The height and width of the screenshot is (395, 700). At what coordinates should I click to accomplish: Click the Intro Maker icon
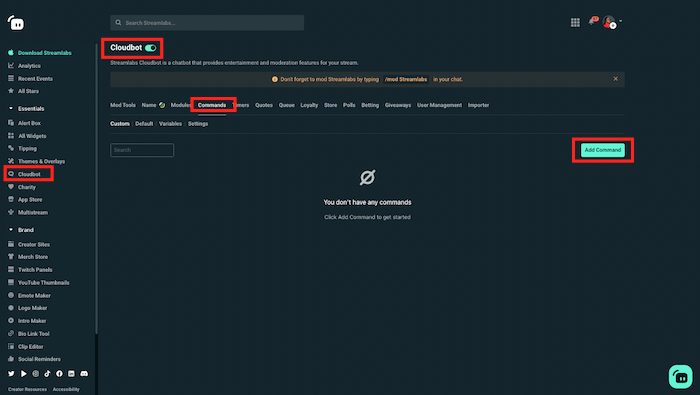(x=11, y=320)
